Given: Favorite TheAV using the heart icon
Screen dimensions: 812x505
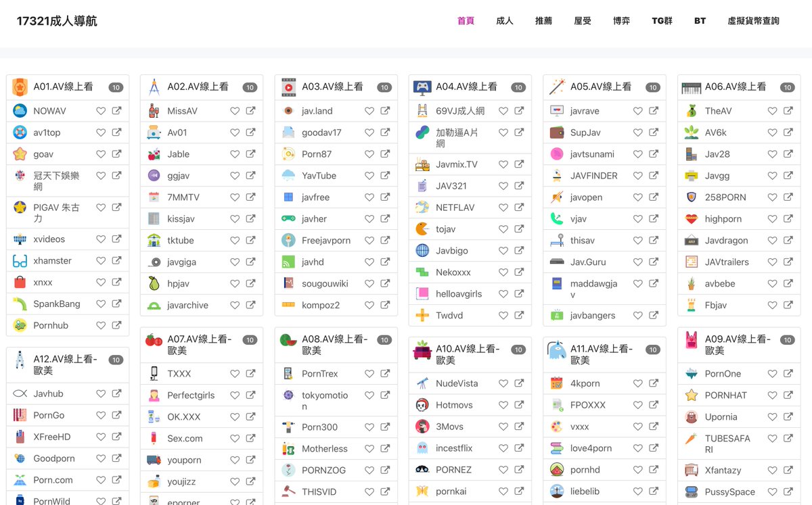Looking at the screenshot, I should (x=773, y=111).
